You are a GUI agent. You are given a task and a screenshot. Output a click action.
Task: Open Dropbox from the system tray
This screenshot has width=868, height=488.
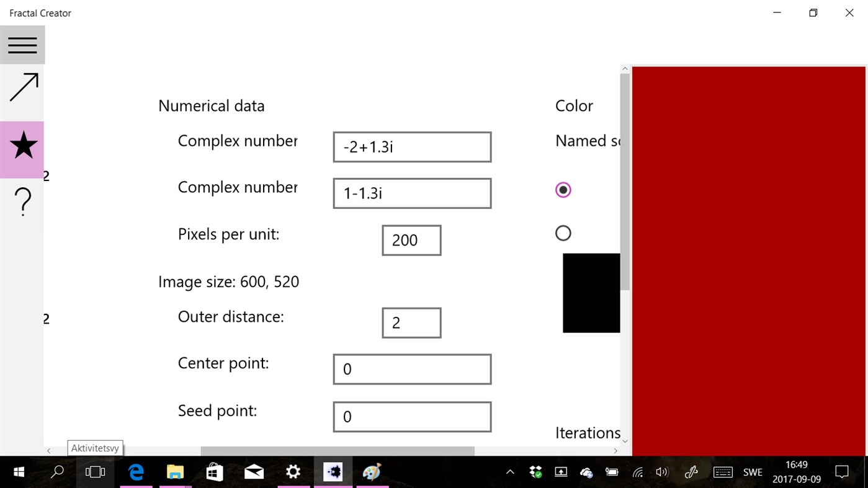pos(535,471)
